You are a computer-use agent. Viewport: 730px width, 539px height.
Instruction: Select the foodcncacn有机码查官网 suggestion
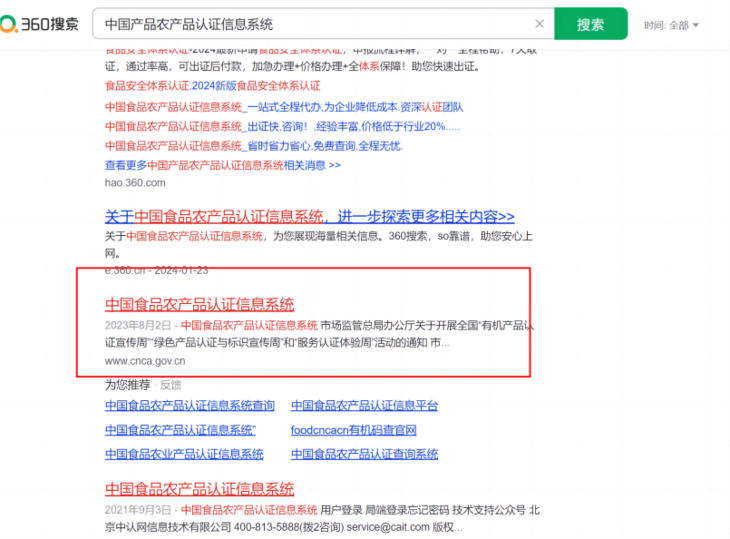coord(353,430)
